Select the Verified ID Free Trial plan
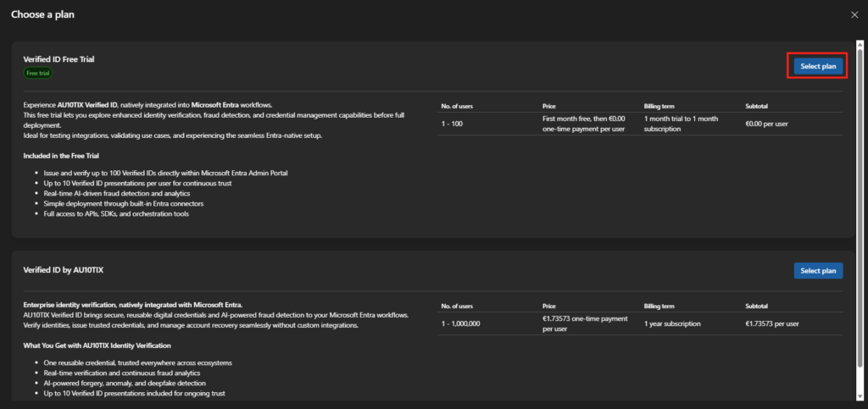This screenshot has width=868, height=409. click(x=818, y=66)
